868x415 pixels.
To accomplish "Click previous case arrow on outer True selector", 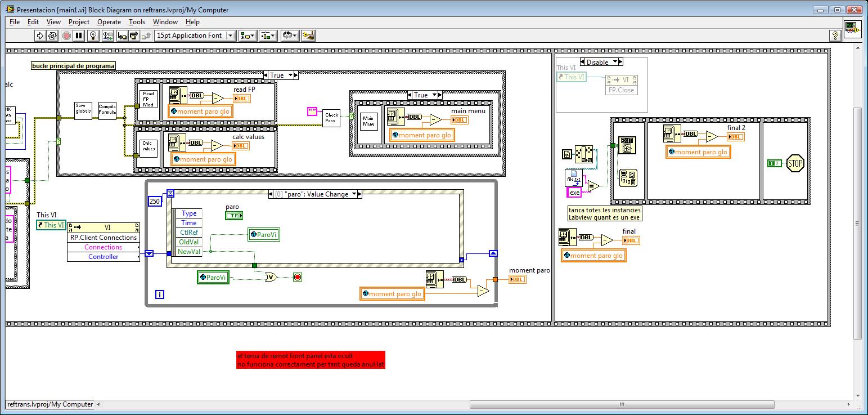I will 266,75.
